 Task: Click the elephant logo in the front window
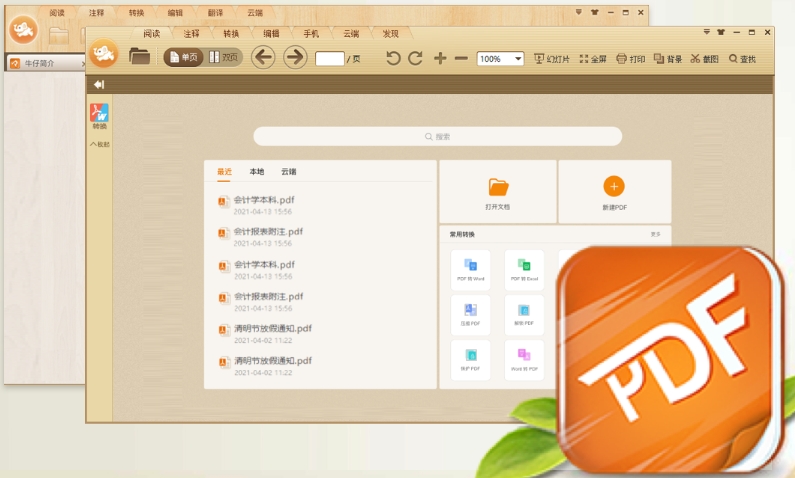pos(104,54)
